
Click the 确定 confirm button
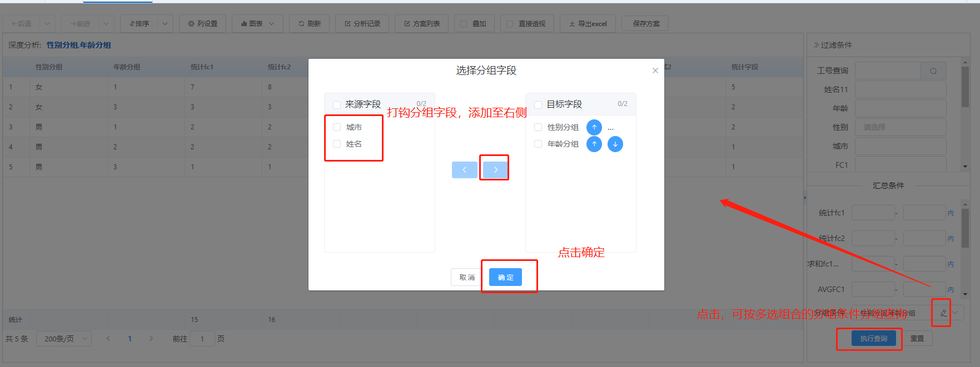click(x=505, y=277)
